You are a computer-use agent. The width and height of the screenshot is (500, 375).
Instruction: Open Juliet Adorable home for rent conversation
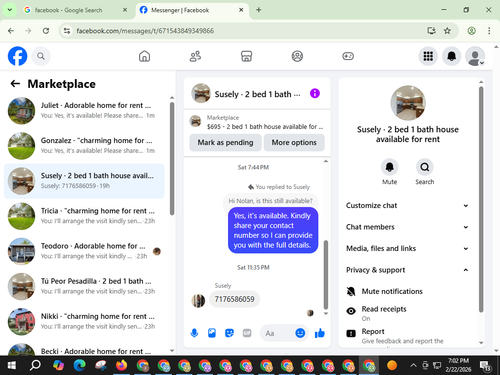click(84, 110)
